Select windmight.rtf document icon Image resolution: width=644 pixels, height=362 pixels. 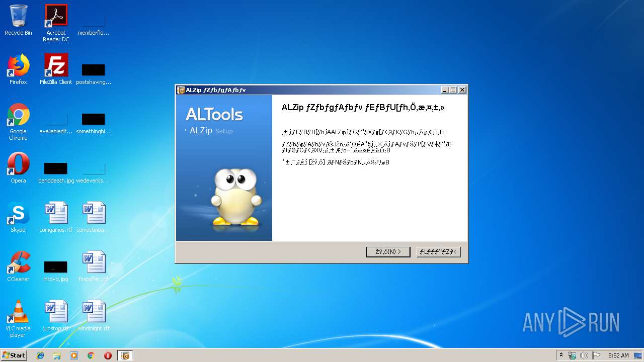(94, 316)
